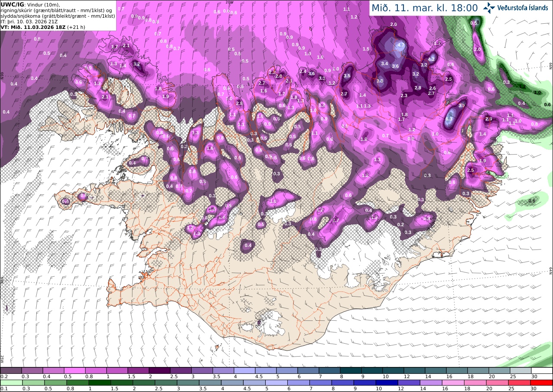Pick the pale green rain swatch labeled 0.1
The image size is (553, 392).
pos(11,383)
